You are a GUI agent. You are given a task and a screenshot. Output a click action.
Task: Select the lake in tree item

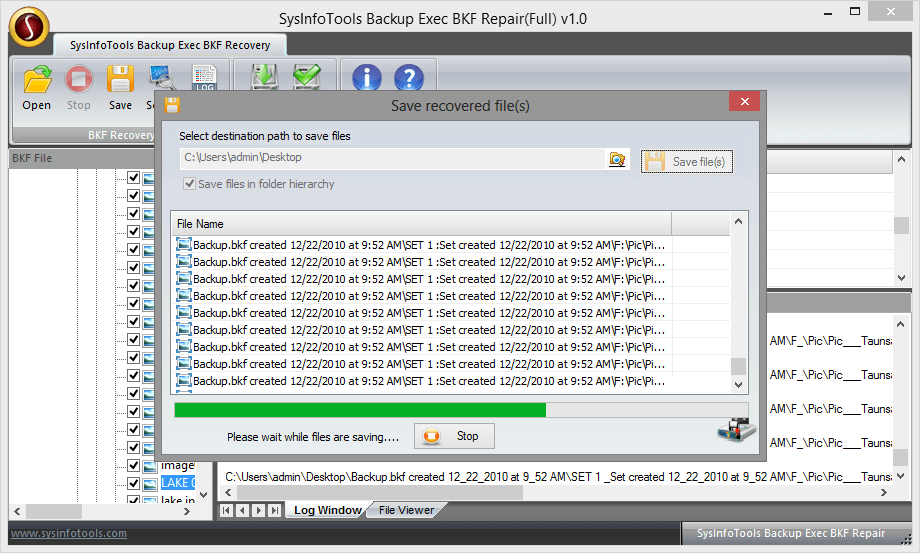[x=177, y=499]
